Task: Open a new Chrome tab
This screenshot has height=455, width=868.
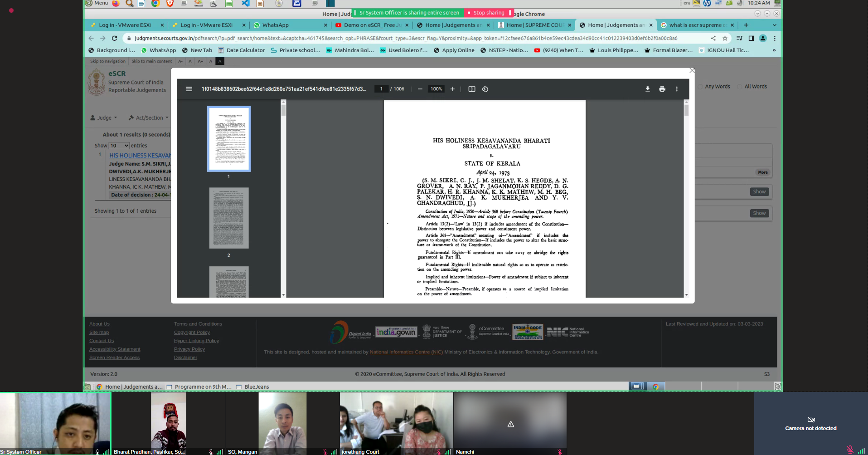Action: click(746, 25)
